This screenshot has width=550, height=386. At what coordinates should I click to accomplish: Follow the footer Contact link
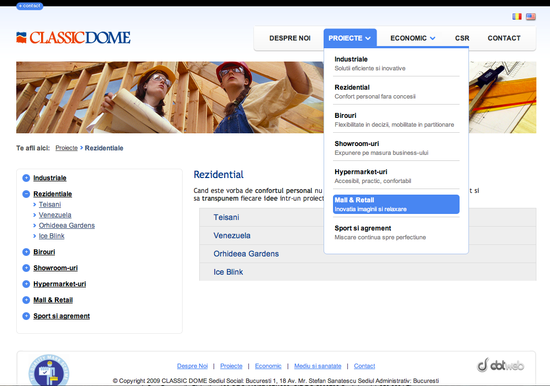(364, 366)
